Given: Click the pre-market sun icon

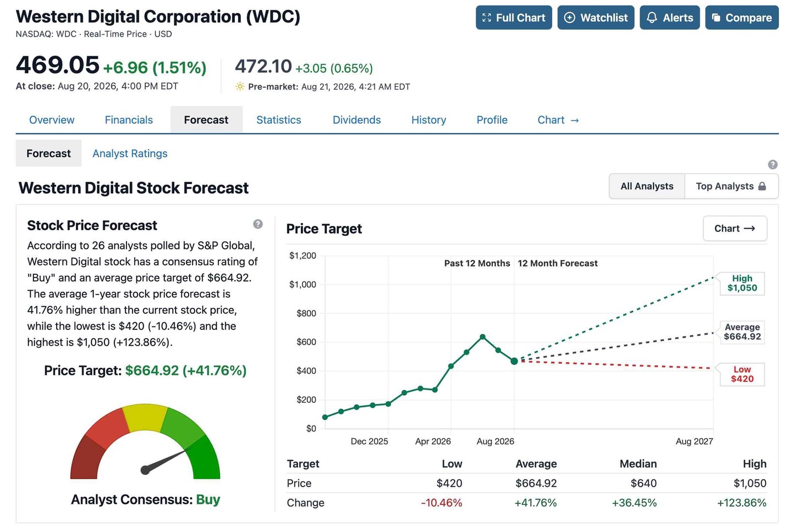Looking at the screenshot, I should point(240,86).
